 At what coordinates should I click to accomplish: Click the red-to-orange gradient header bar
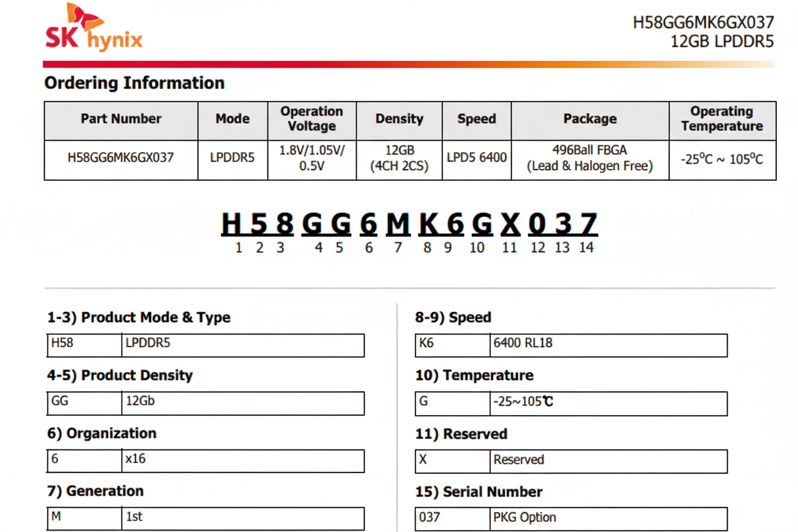coord(408,65)
